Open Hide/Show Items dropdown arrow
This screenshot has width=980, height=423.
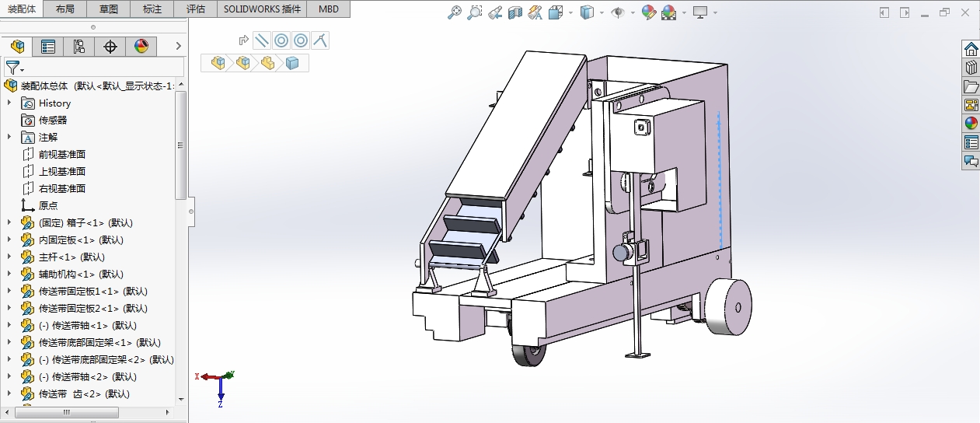633,12
